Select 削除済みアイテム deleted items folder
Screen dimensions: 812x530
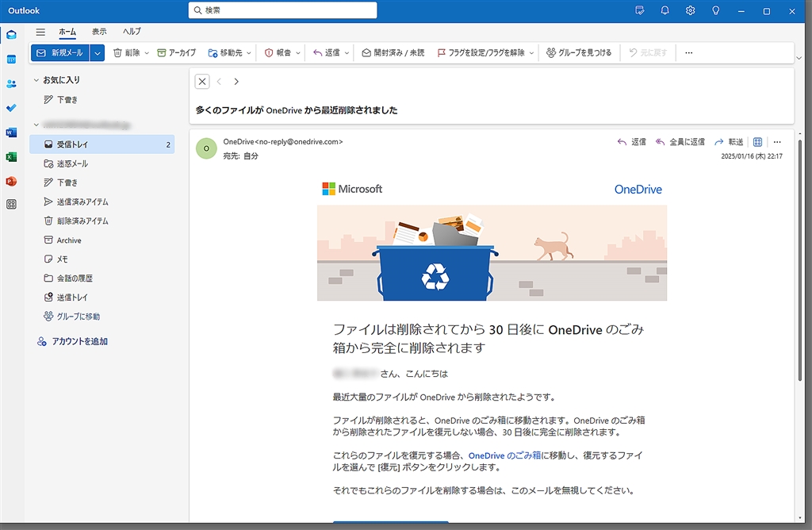[x=102, y=221]
